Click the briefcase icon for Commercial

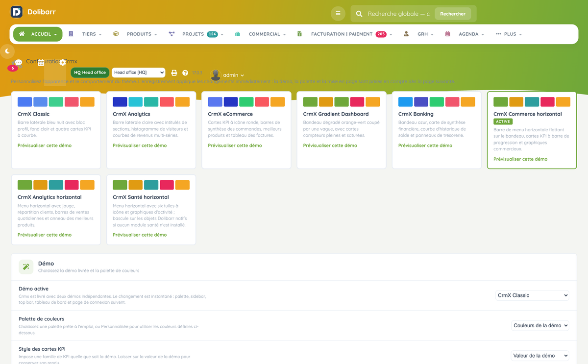(x=238, y=34)
